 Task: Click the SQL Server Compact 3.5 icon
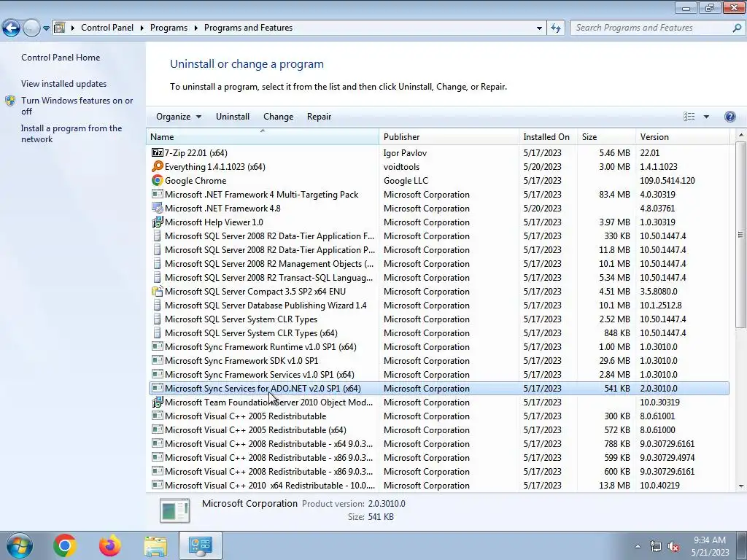click(x=158, y=291)
